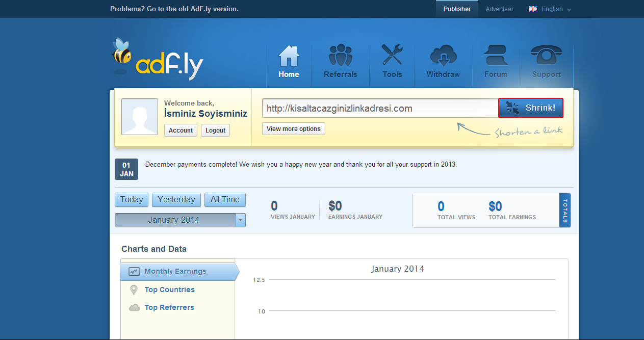The width and height of the screenshot is (644, 340).
Task: Click the Support menu label
Action: pyautogui.click(x=546, y=74)
